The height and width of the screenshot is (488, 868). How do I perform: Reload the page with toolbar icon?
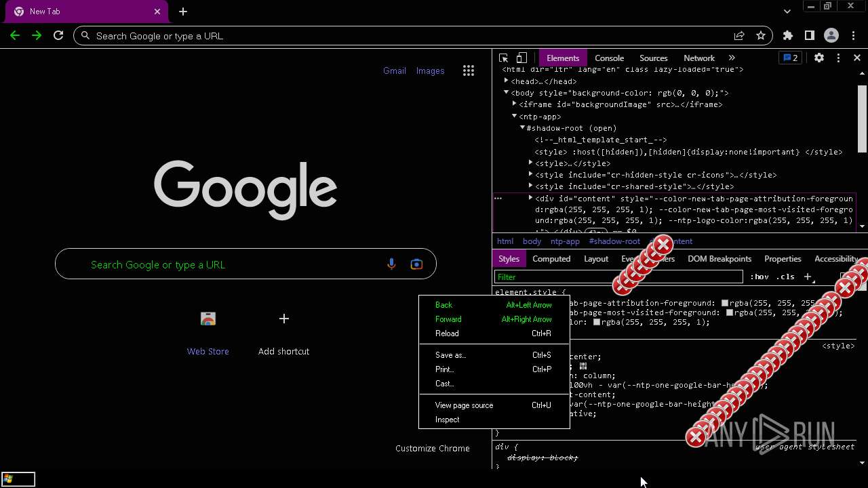(58, 36)
